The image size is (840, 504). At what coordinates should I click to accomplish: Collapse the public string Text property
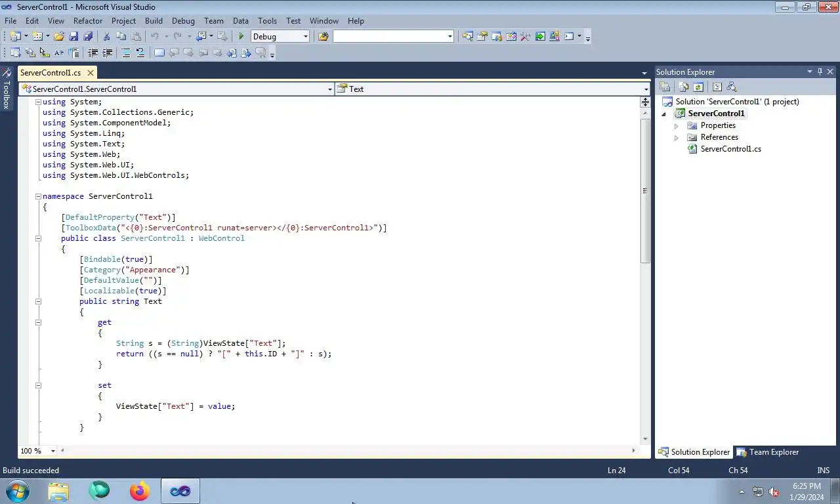[x=38, y=301]
